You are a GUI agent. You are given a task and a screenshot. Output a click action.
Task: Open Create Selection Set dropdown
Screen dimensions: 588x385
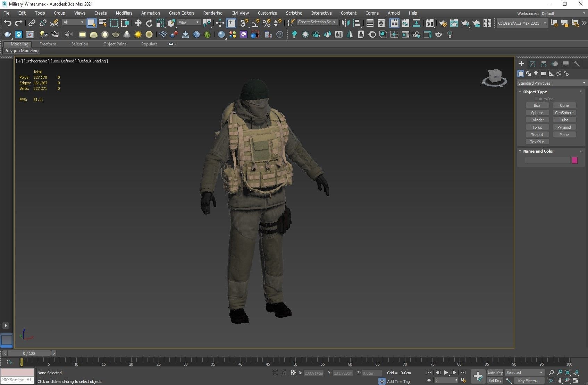click(317, 22)
